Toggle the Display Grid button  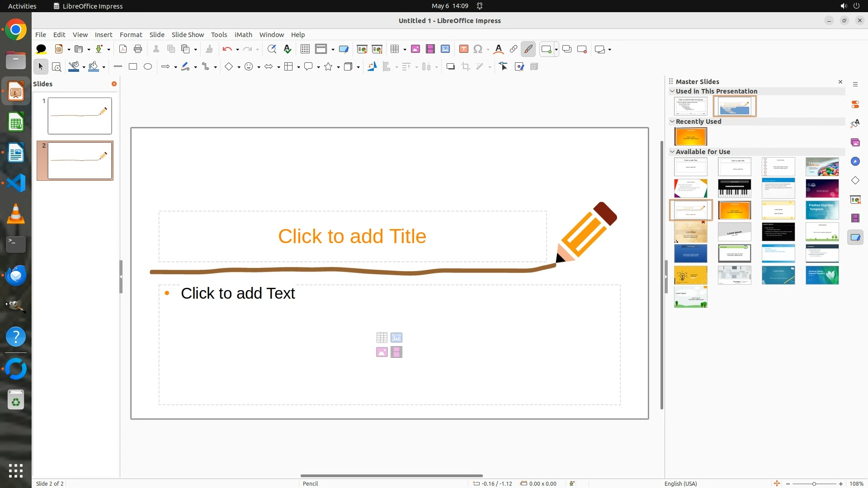pyautogui.click(x=305, y=49)
